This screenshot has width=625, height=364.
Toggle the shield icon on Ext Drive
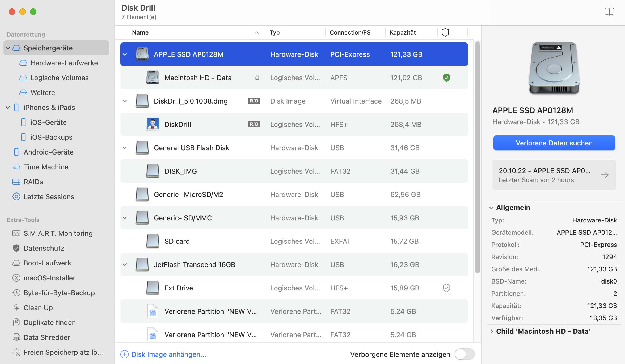click(x=446, y=287)
